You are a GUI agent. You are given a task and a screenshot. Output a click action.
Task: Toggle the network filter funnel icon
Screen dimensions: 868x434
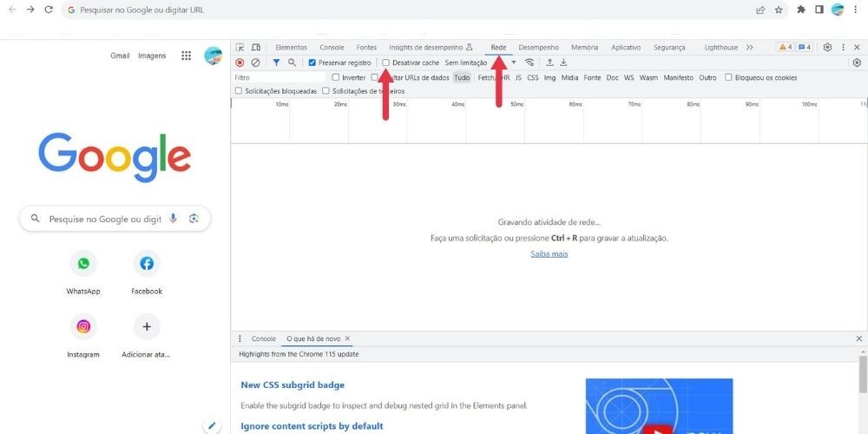(x=276, y=62)
